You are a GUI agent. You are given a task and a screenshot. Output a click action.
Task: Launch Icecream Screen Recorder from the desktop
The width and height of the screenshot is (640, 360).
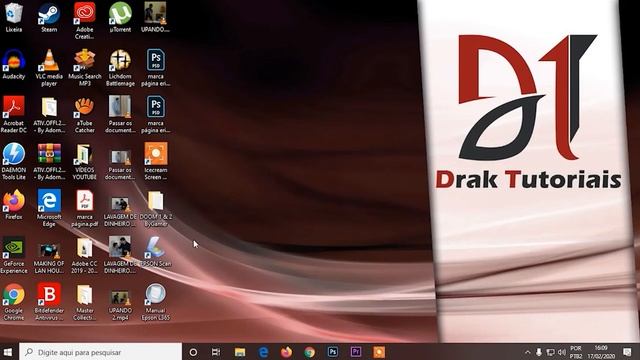coord(156,162)
